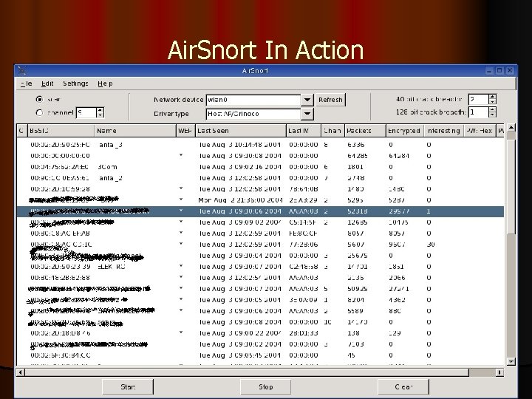This screenshot has height=399, width=532.
Task: Click the Mon Aug 2 21:35:00 2004 cell
Action: point(240,200)
